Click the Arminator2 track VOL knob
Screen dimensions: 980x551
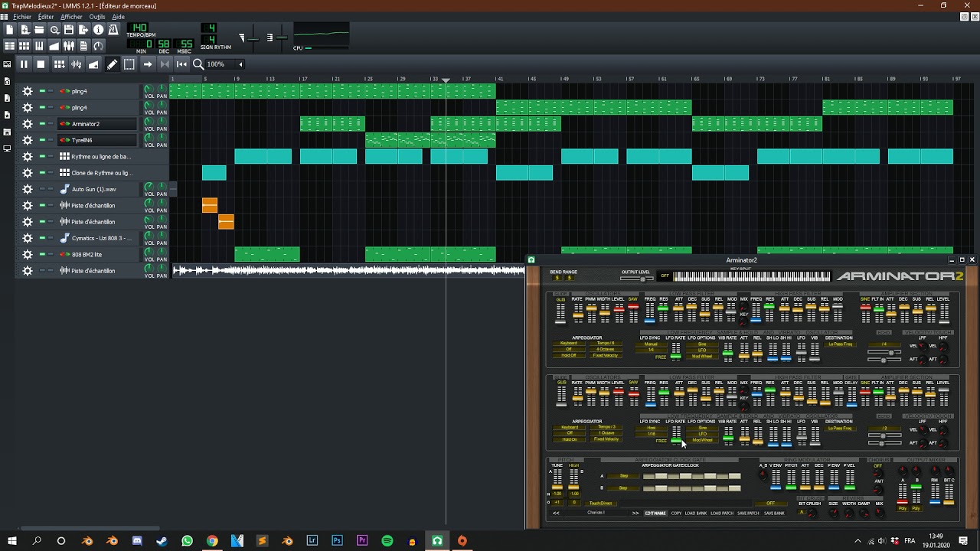click(x=150, y=122)
